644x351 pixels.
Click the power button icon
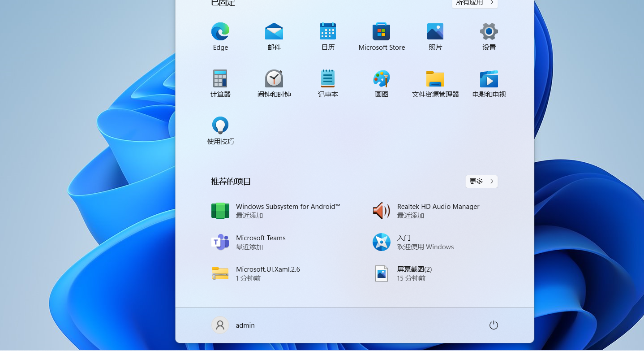[494, 325]
